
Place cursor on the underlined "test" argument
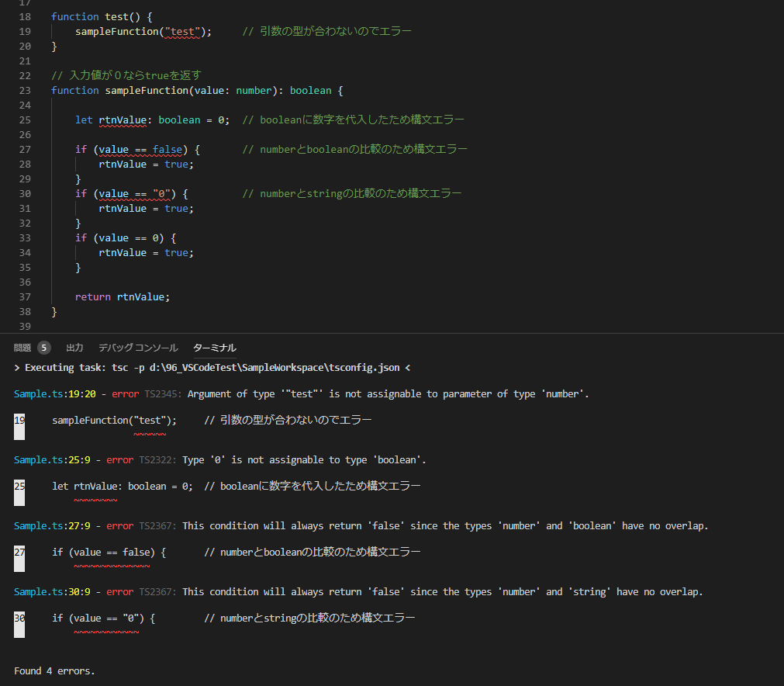[181, 31]
